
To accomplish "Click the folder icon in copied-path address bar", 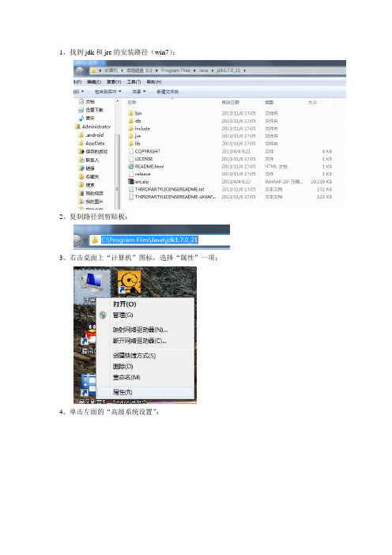I will pyautogui.click(x=95, y=240).
